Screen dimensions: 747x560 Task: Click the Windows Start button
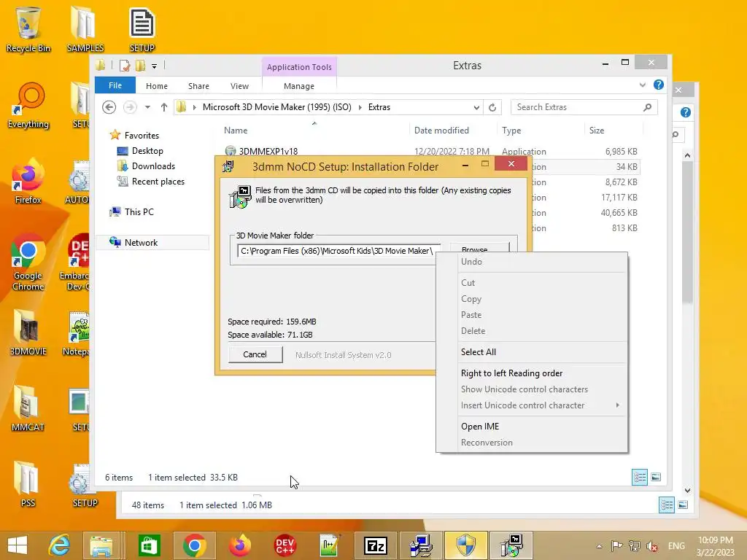pyautogui.click(x=18, y=545)
